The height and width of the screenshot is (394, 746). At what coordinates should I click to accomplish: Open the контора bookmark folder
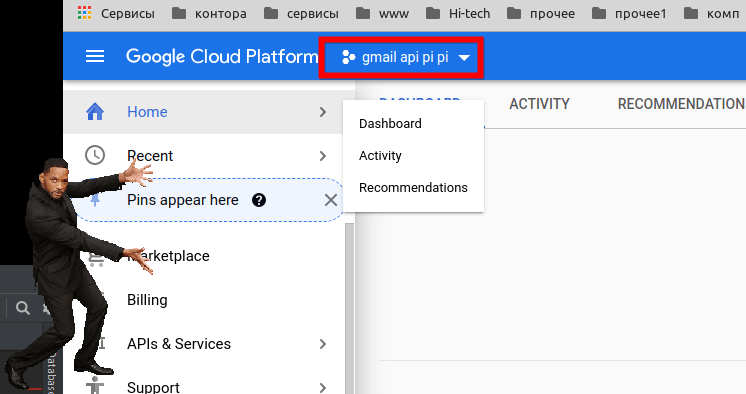pos(209,14)
